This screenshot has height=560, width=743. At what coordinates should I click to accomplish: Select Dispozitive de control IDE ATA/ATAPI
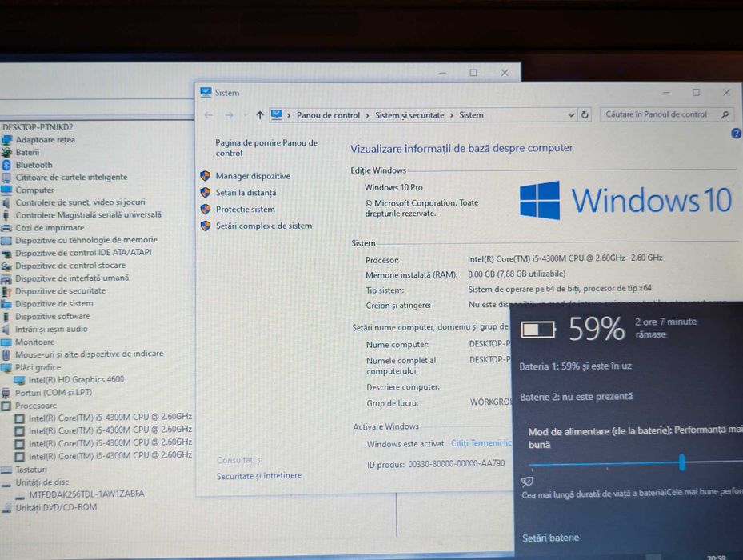coord(83,253)
